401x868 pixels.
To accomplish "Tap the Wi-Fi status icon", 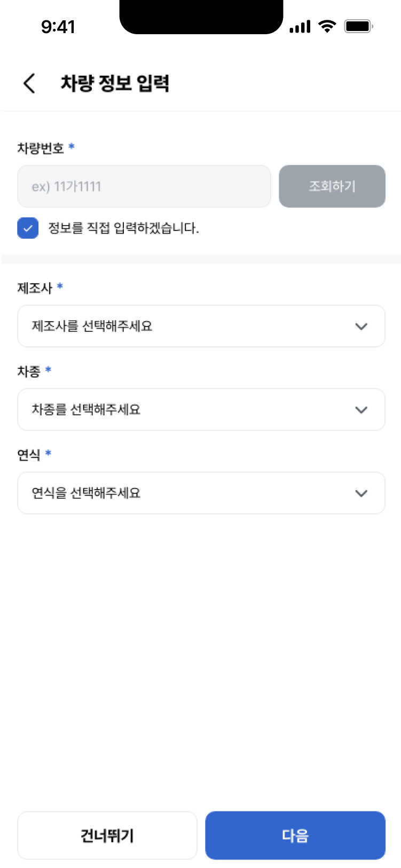I will click(326, 26).
